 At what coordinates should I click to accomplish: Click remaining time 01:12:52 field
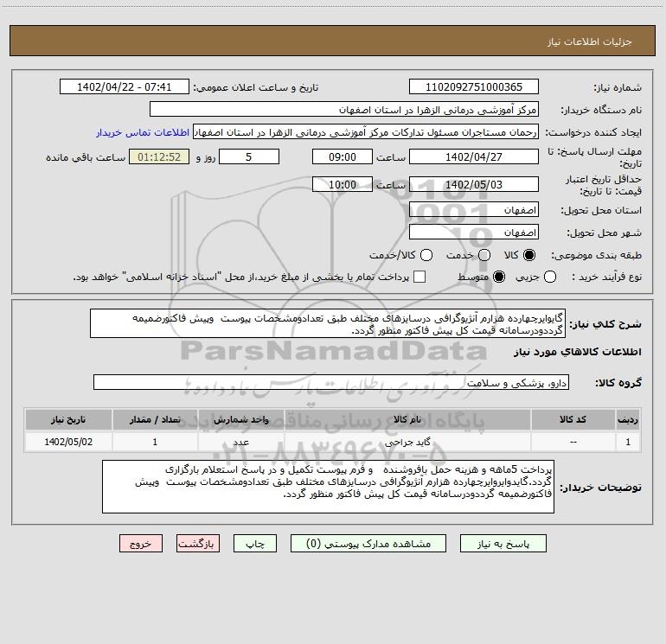[x=159, y=156]
